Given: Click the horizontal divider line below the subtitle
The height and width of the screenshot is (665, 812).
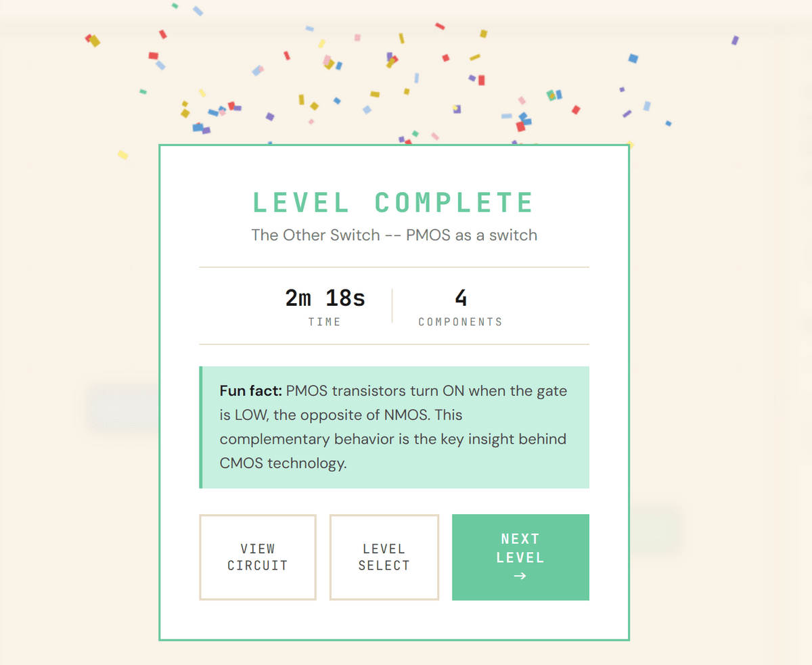Looking at the screenshot, I should click(394, 267).
